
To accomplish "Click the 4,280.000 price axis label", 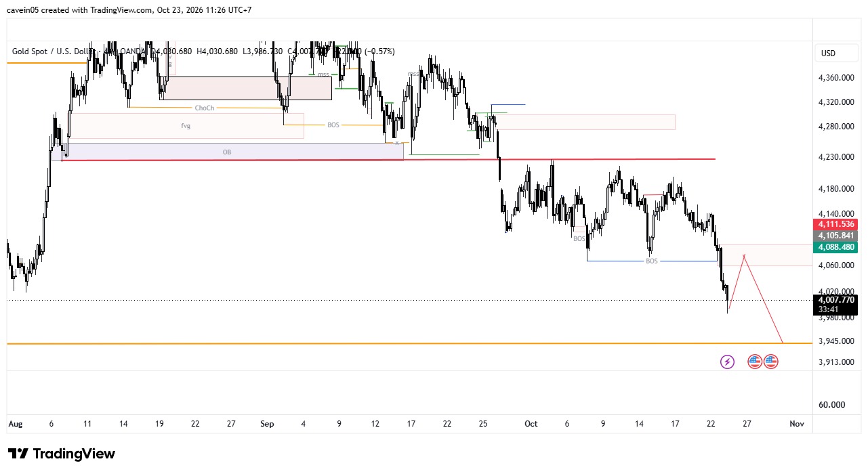I will pyautogui.click(x=835, y=127).
